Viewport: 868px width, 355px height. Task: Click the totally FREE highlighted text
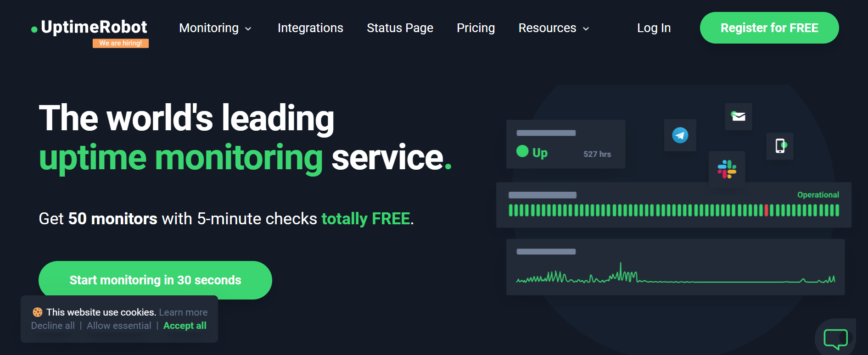click(x=366, y=219)
